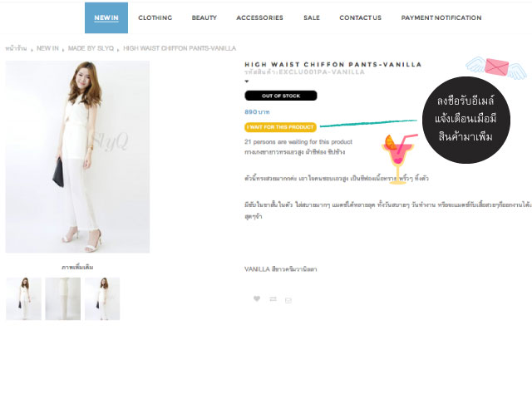Screen dimensions: 532x399
Task: Open the SALE page
Action: coord(312,18)
